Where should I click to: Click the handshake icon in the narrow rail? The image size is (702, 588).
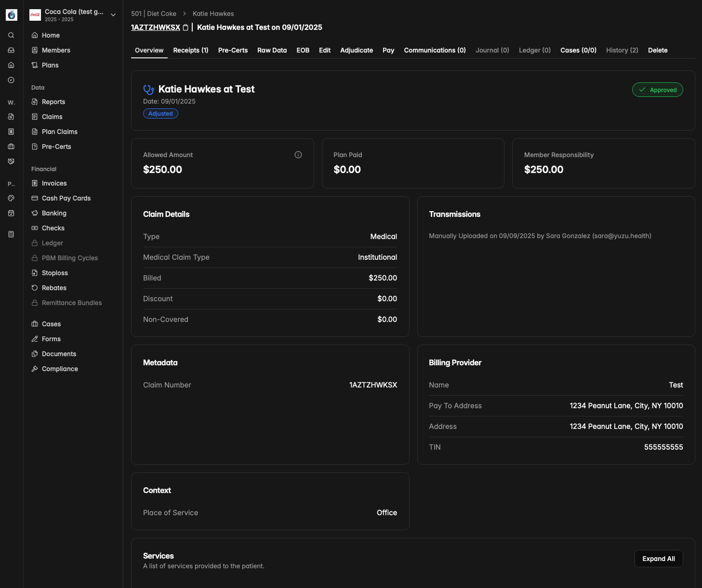coord(11,161)
